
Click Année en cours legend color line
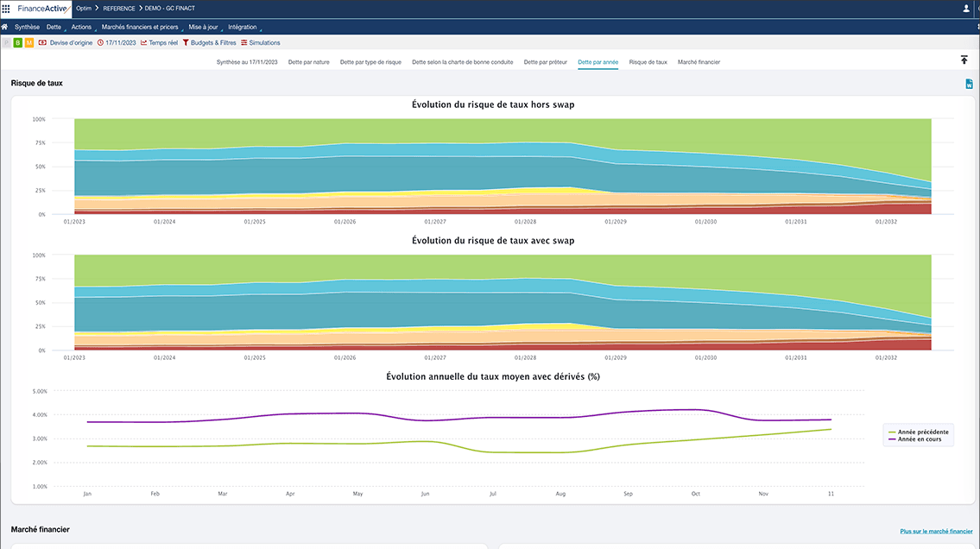coord(893,439)
